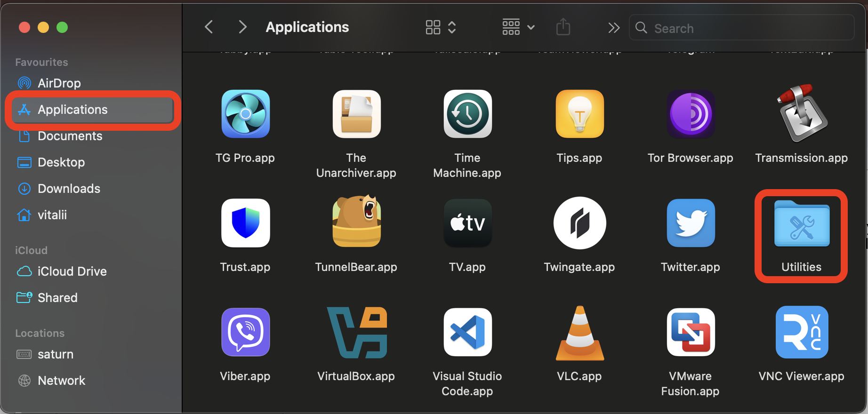Open the Apple TV app icon
Viewport: 868px width, 414px height.
(x=467, y=223)
